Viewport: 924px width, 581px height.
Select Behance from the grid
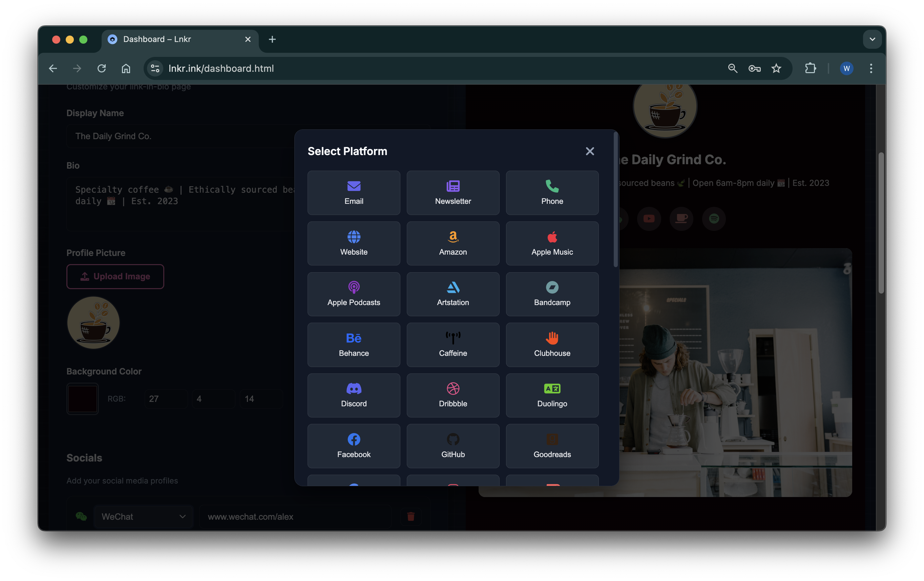click(353, 344)
